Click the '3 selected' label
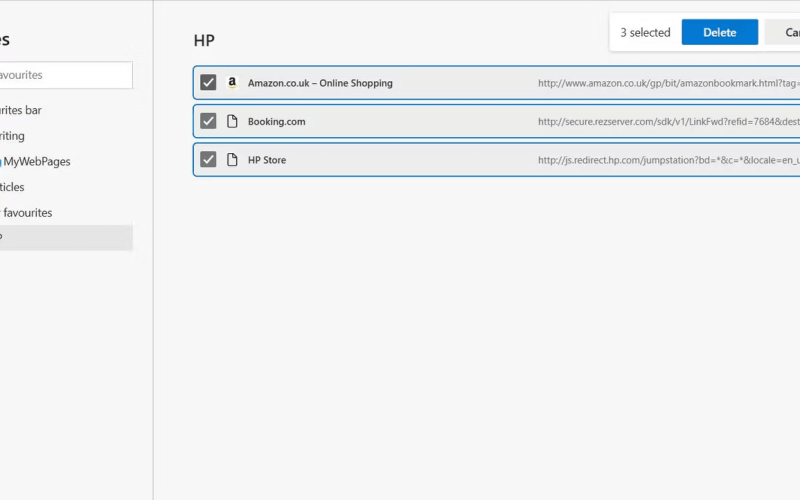Viewport: 800px width, 500px height. [x=645, y=33]
